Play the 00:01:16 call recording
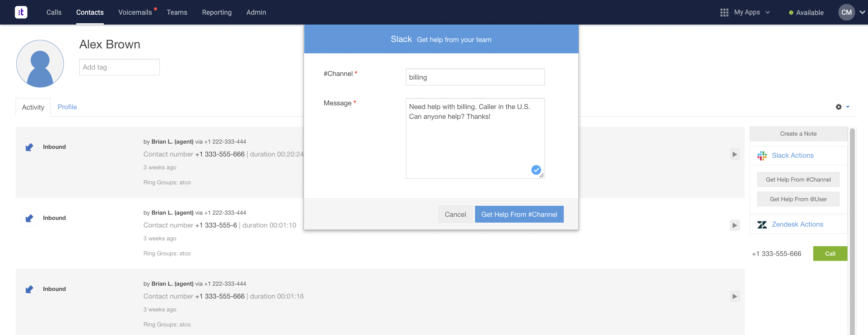868x335 pixels. click(x=735, y=297)
